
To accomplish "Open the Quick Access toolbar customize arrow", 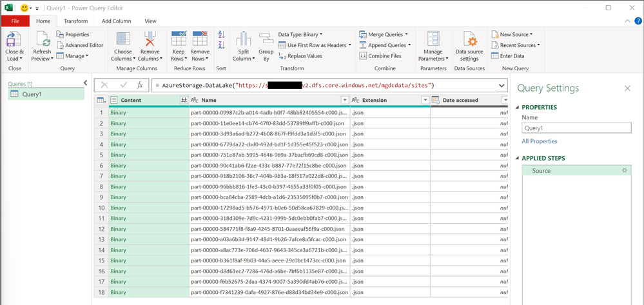I will click(x=37, y=8).
